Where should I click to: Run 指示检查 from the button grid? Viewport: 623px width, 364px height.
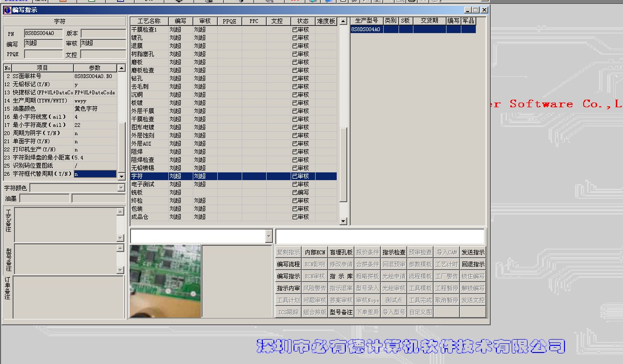pyautogui.click(x=394, y=252)
